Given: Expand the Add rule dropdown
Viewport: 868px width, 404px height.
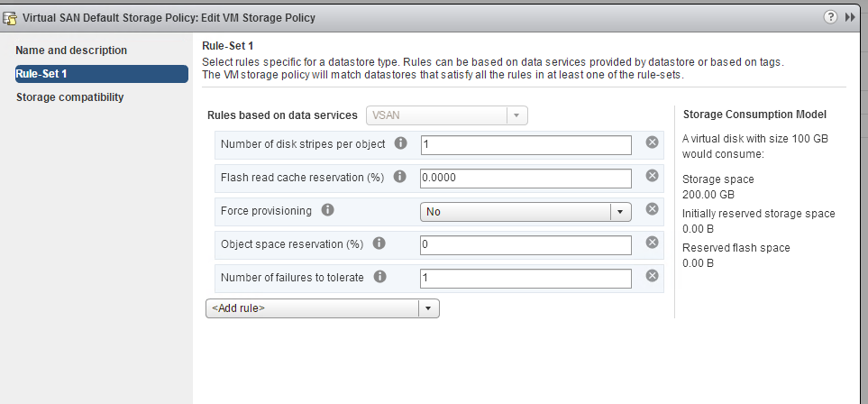Looking at the screenshot, I should 322,308.
